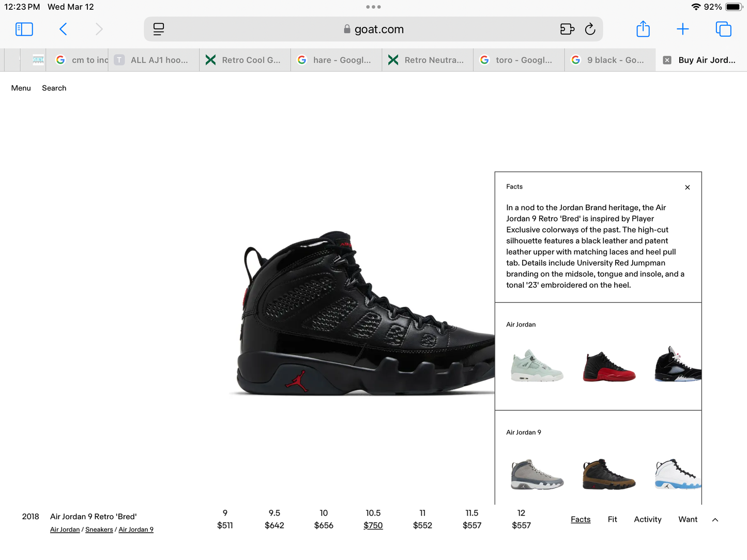Switch to the 9 black - Google tab
Image resolution: width=747 pixels, height=560 pixels.
[611, 60]
